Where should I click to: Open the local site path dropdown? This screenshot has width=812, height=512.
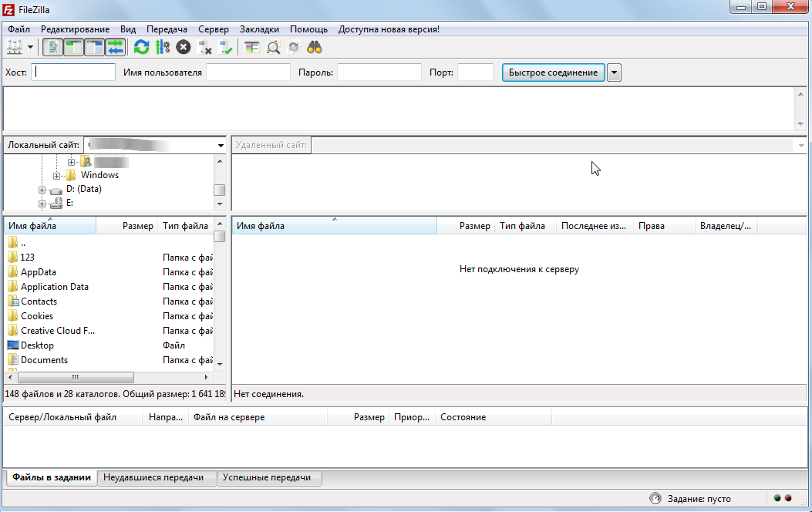(x=220, y=145)
